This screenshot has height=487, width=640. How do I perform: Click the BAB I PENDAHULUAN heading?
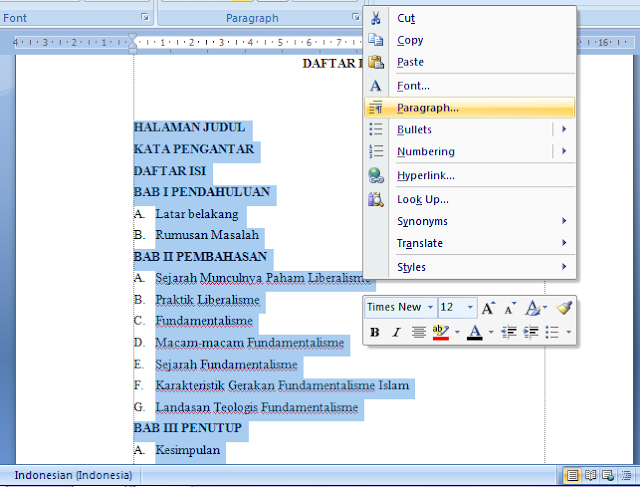point(202,192)
